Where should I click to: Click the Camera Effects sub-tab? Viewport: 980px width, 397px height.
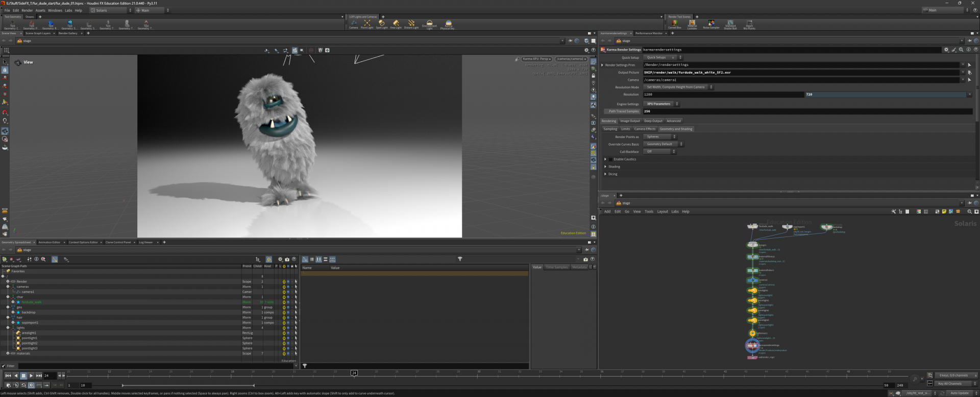[645, 129]
